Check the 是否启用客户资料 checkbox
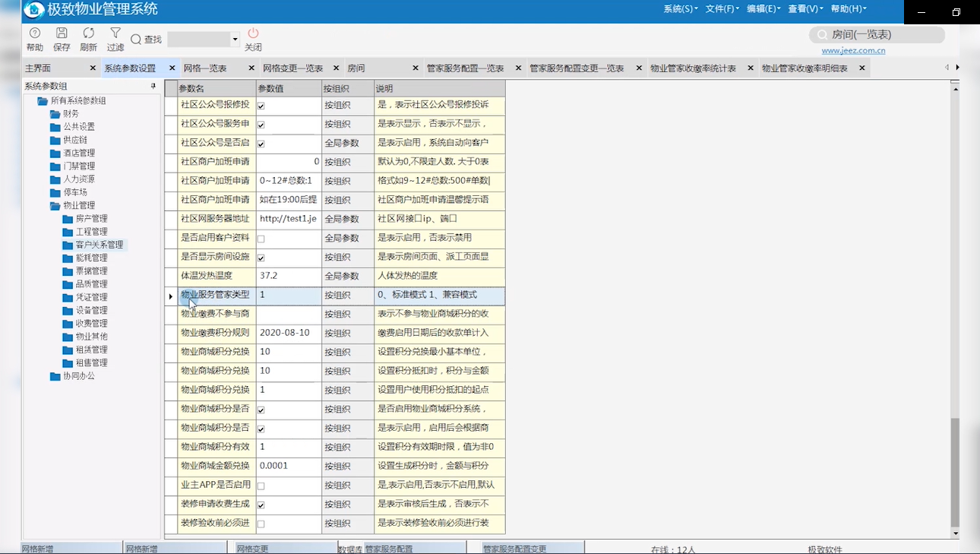Image resolution: width=980 pixels, height=554 pixels. 261,239
